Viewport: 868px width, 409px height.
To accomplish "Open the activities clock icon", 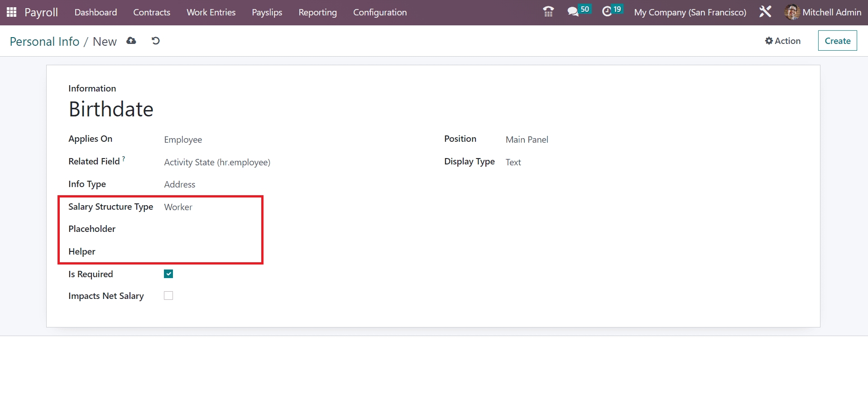I will pos(607,12).
